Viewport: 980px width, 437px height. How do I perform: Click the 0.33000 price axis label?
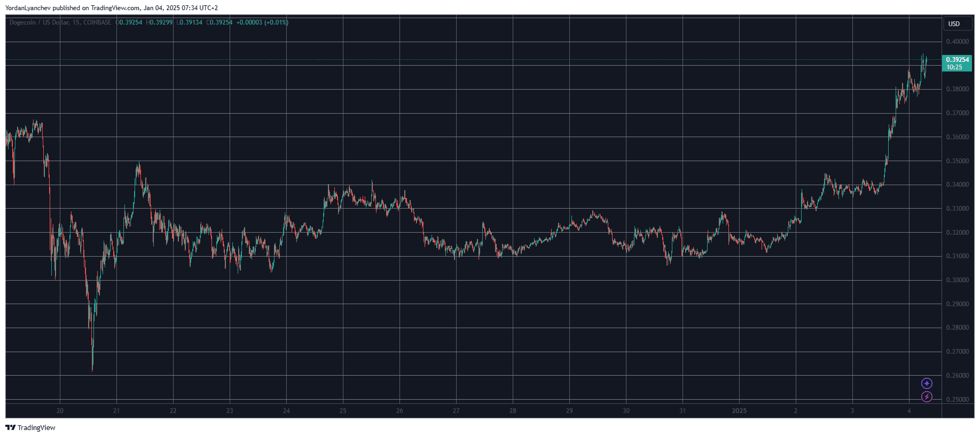point(957,209)
